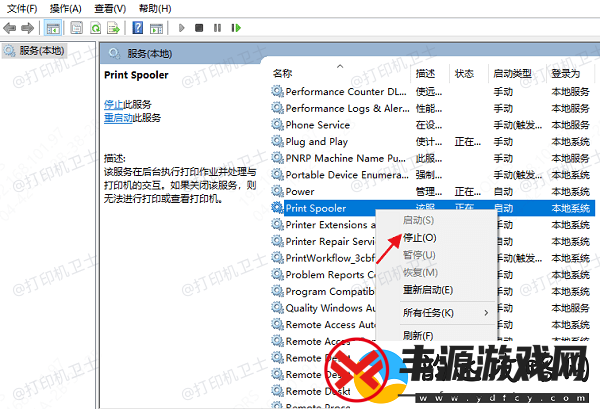Sort by the 状态 column header
This screenshot has width=600, height=409.
click(x=464, y=73)
